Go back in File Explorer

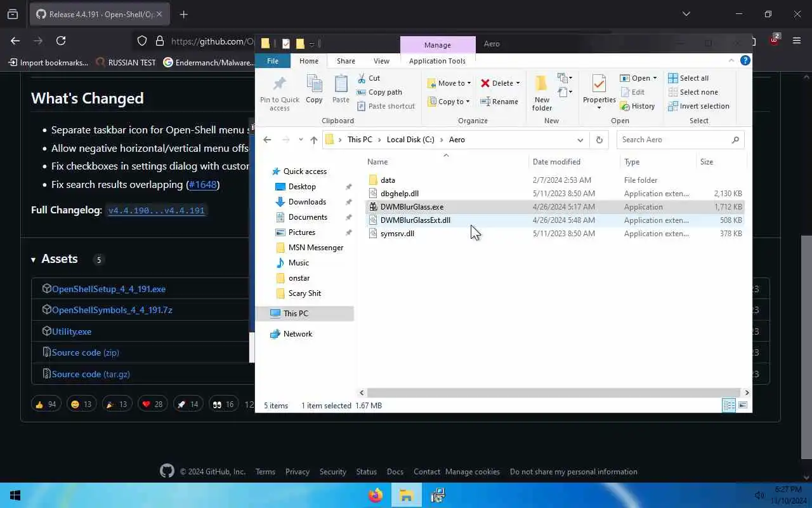click(267, 140)
